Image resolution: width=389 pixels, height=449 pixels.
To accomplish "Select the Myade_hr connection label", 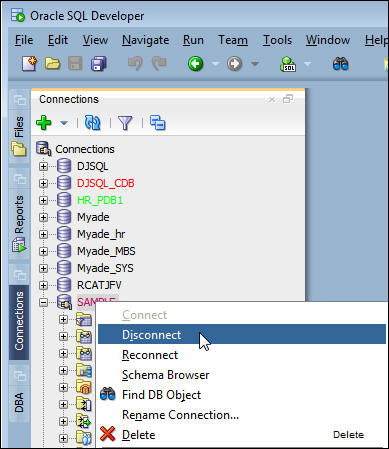I will [x=101, y=234].
